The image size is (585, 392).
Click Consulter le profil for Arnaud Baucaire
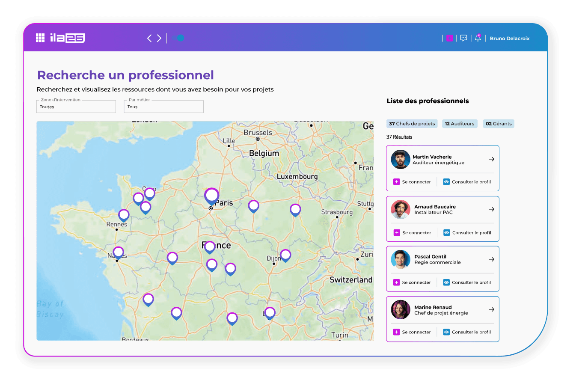coord(467,233)
